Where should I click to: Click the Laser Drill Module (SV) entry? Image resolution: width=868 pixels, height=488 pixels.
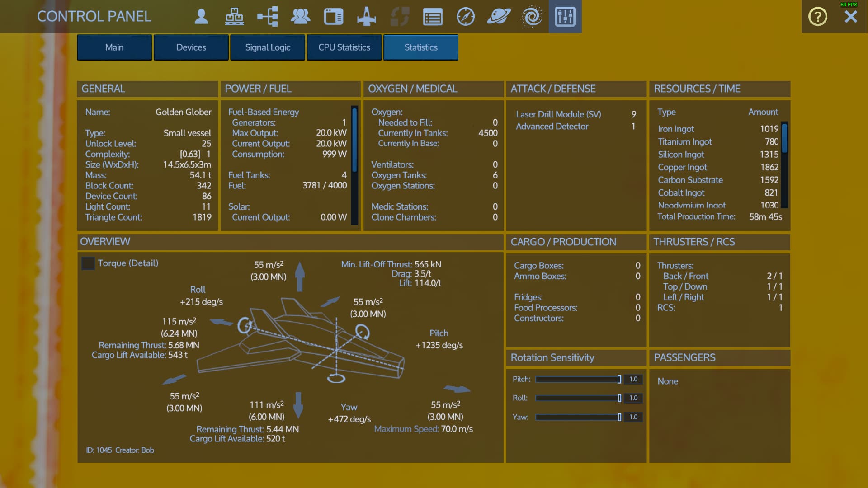tap(576, 114)
